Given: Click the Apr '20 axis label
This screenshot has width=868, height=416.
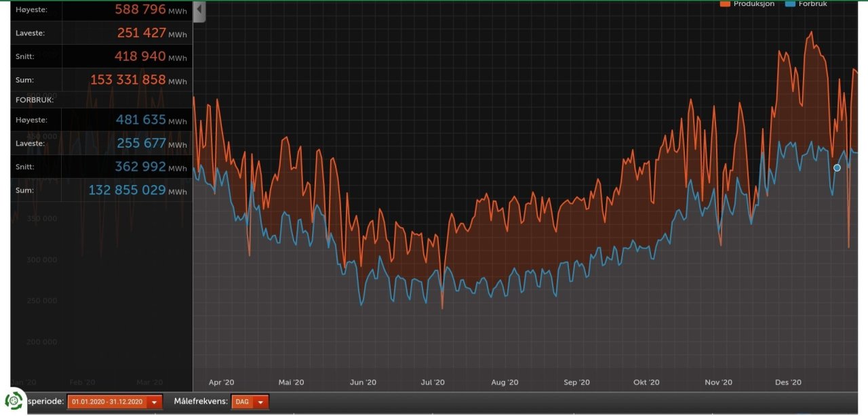Looking at the screenshot, I should (x=221, y=382).
